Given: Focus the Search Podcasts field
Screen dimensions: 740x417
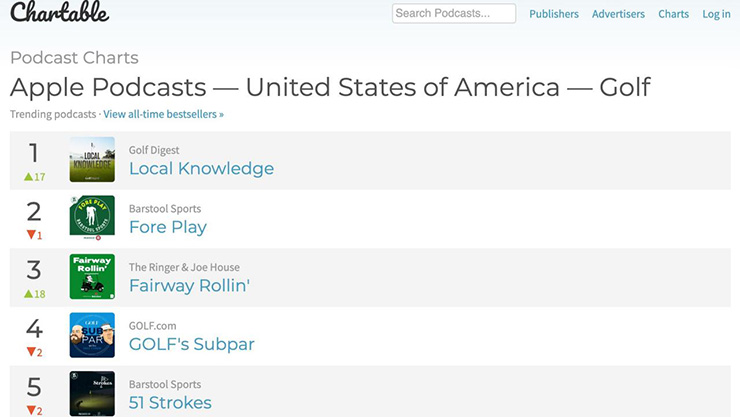Looking at the screenshot, I should (454, 13).
